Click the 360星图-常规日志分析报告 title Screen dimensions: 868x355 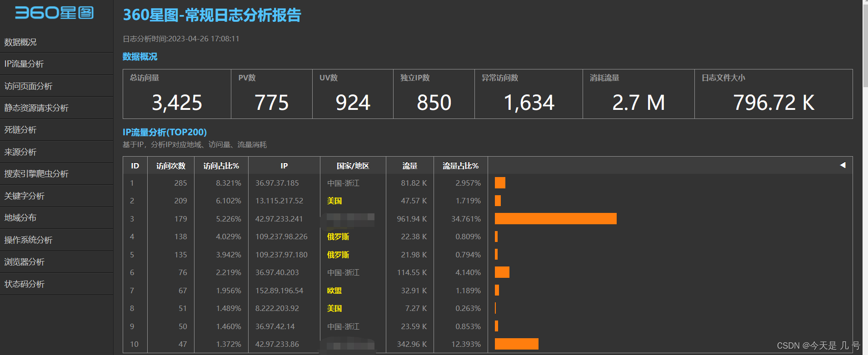212,15
